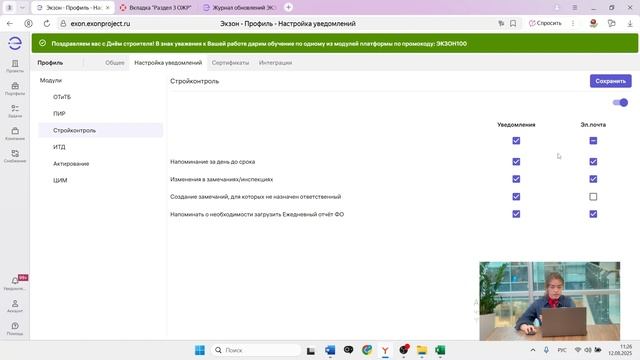Click the bookmark icon in address bar
Screen dimensions: 640x360
click(x=513, y=24)
